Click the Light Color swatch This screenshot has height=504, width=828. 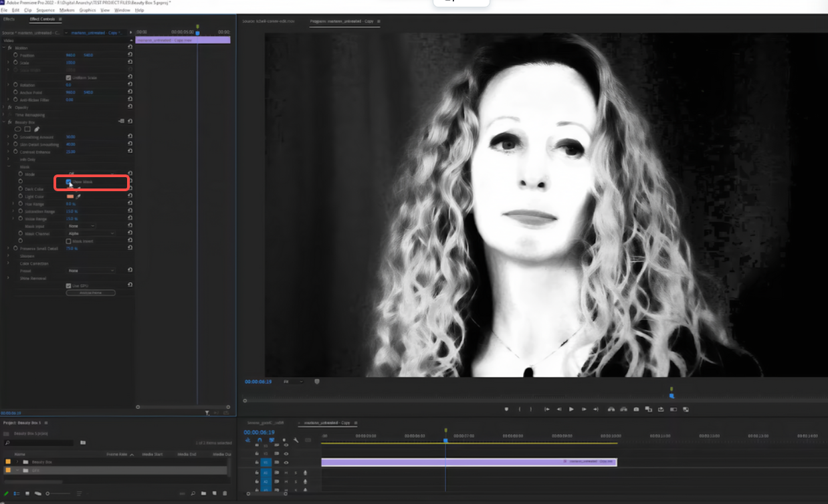pos(70,197)
